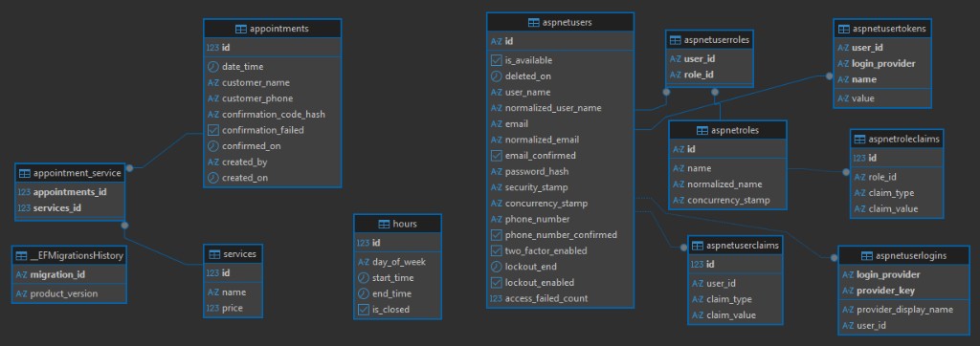Viewport: 980px width, 346px height.
Task: Click the A-Z icon beside day_of_week
Action: (363, 262)
